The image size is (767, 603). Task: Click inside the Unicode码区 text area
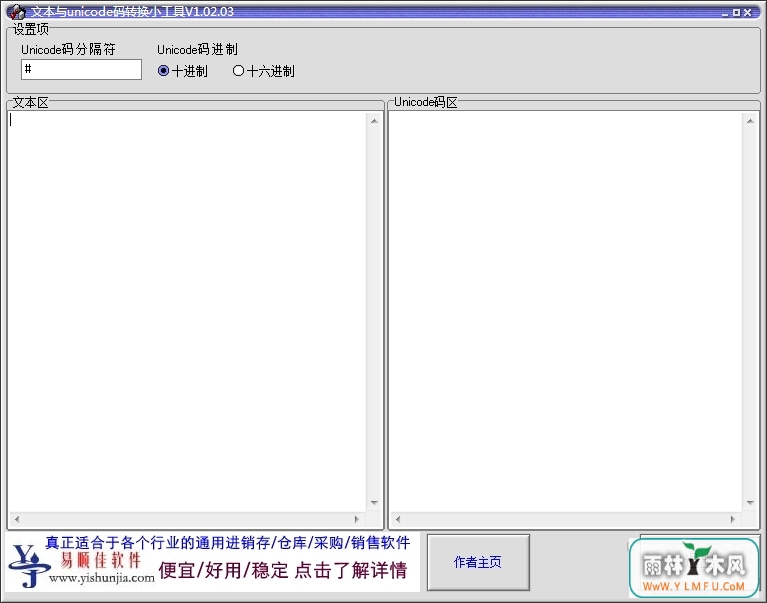click(565, 312)
